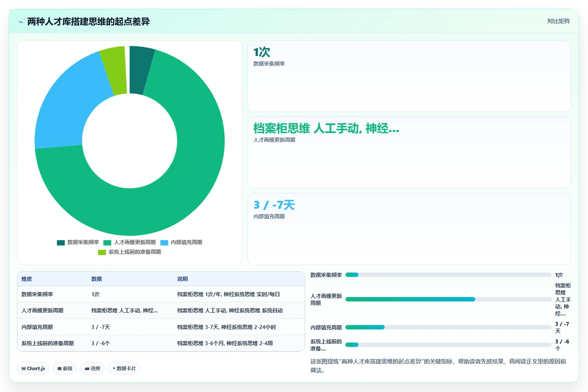Viewport: 588px width, 392px height.
Task: Click the page title 两种人才库搭建思维的起点差异
Action: coord(88,21)
